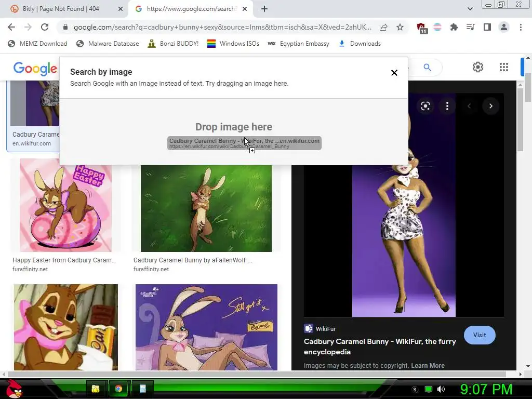Open Google quick settings gear
This screenshot has height=399, width=532.
[478, 67]
